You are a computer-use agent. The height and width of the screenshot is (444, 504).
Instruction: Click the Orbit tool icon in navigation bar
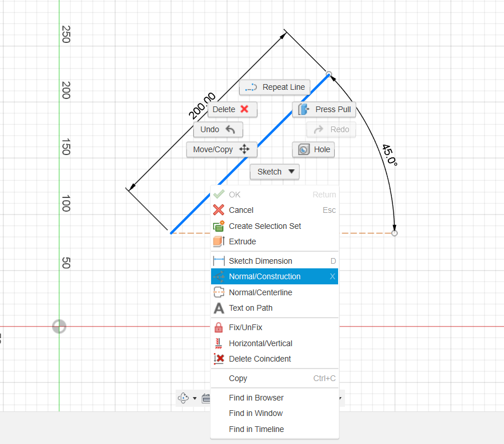(183, 398)
